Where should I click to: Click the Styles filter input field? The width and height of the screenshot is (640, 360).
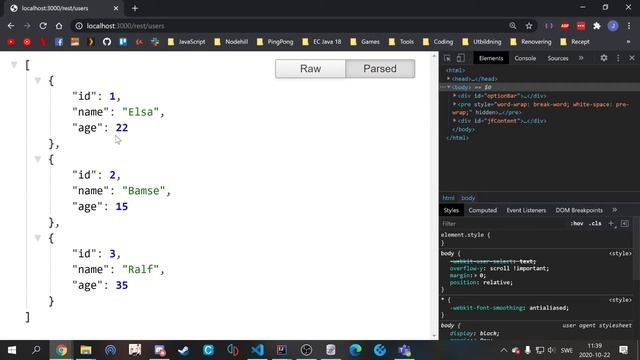point(504,224)
